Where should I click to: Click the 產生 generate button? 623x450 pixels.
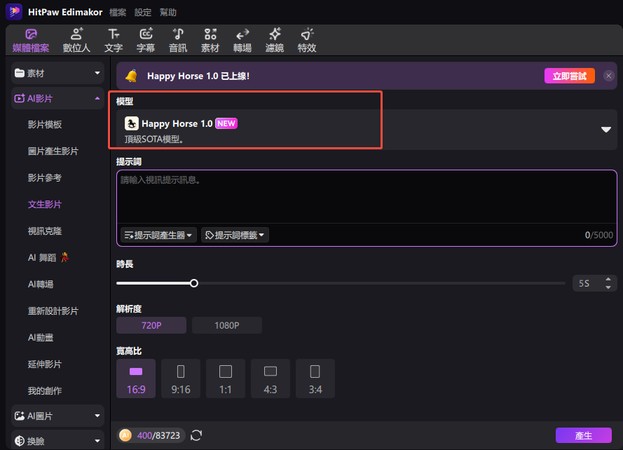584,435
